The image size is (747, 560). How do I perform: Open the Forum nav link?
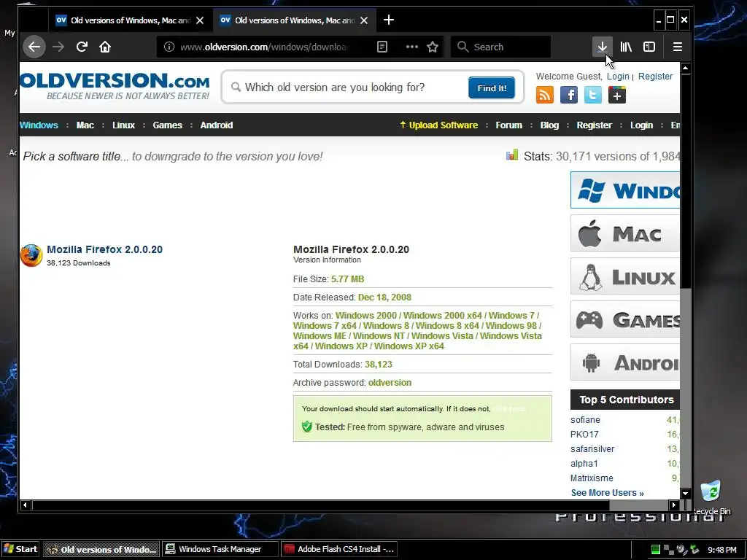(x=508, y=125)
